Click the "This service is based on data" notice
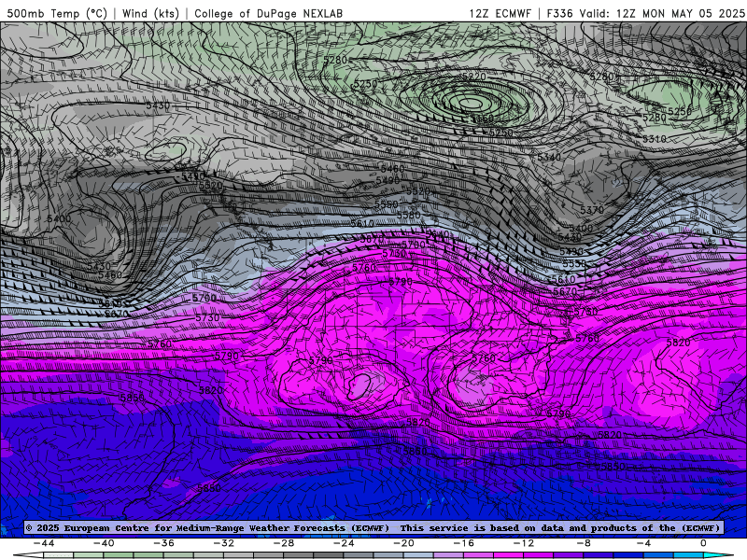747x560 pixels. pyautogui.click(x=483, y=528)
